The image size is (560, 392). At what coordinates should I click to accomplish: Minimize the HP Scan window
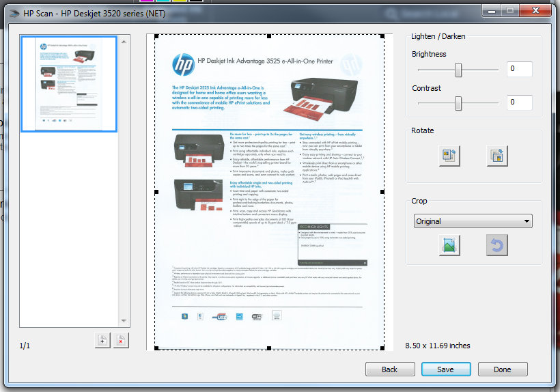click(x=492, y=11)
